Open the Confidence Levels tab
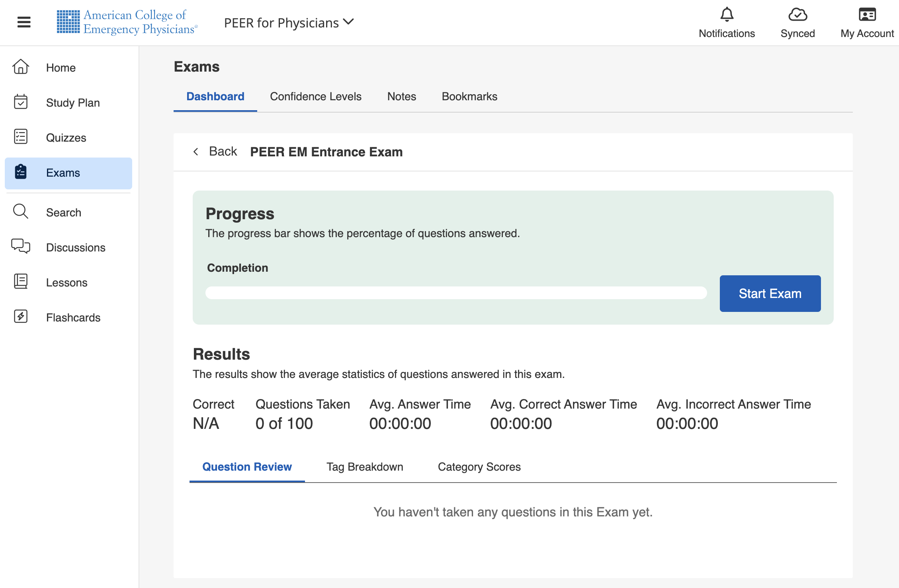899x588 pixels. pyautogui.click(x=316, y=97)
